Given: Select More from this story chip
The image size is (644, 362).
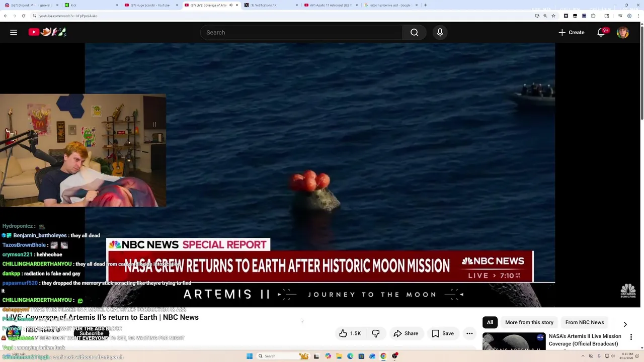Looking at the screenshot, I should pyautogui.click(x=529, y=322).
